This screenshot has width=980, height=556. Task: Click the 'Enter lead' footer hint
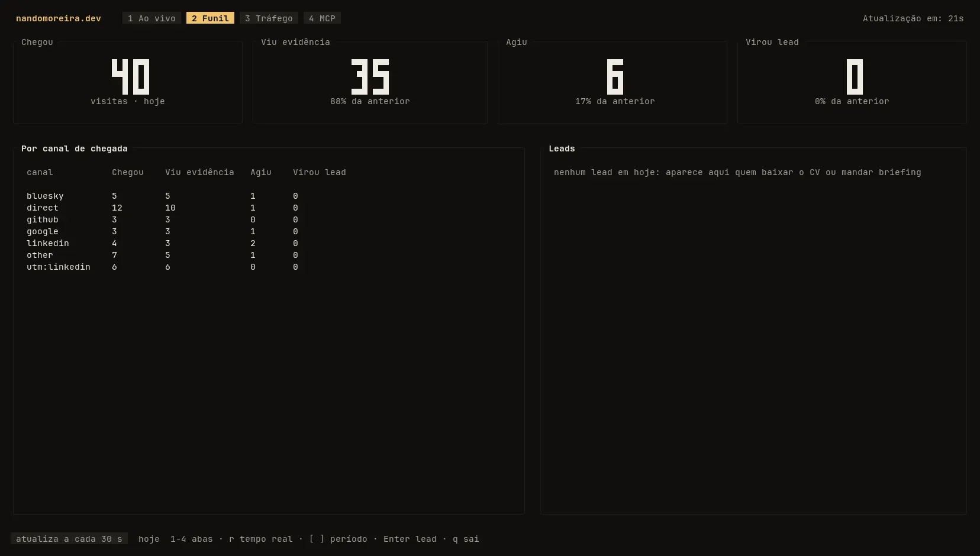pyautogui.click(x=410, y=539)
